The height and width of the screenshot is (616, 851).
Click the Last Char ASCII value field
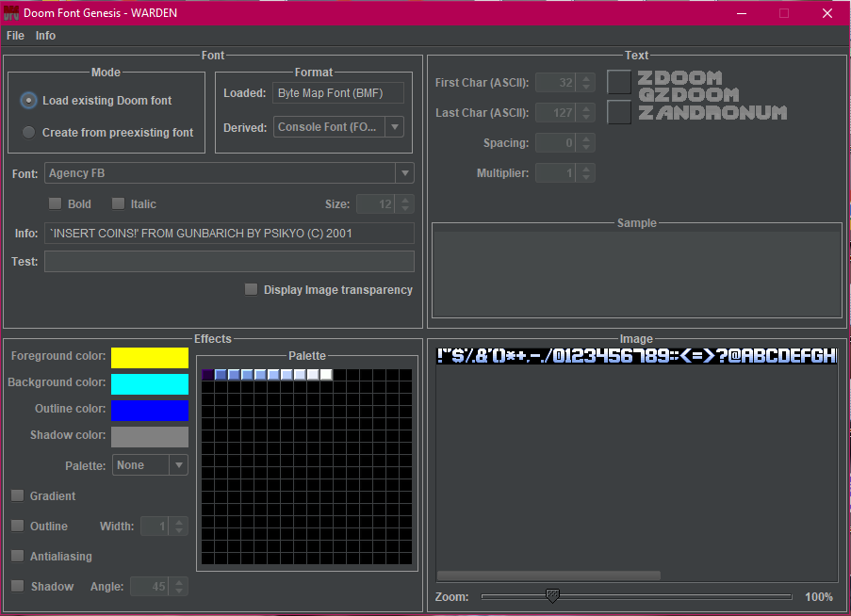(556, 113)
